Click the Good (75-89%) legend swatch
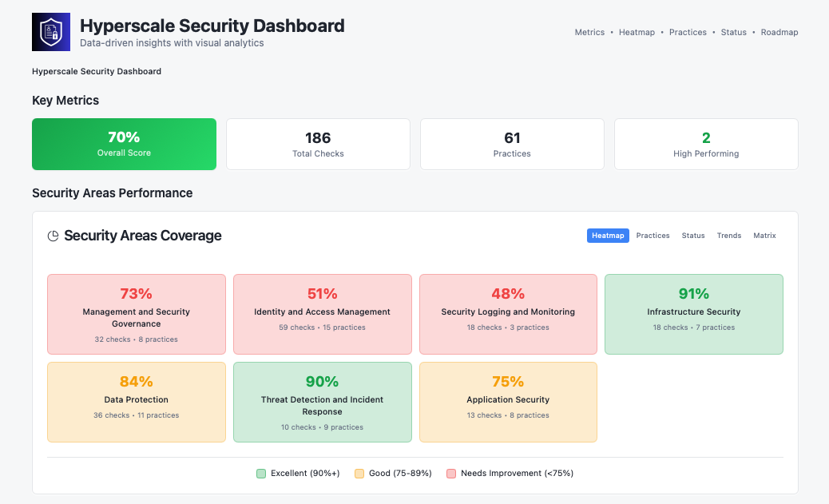 [359, 473]
